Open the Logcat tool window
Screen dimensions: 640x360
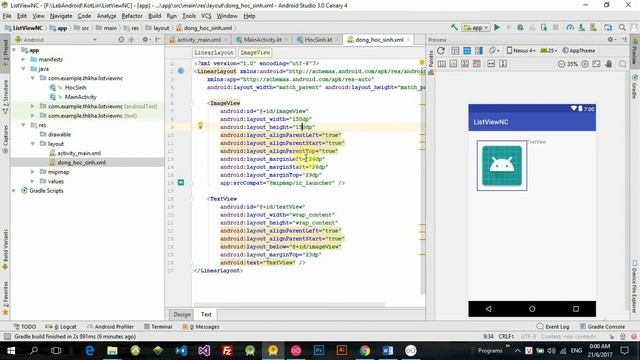click(61, 327)
